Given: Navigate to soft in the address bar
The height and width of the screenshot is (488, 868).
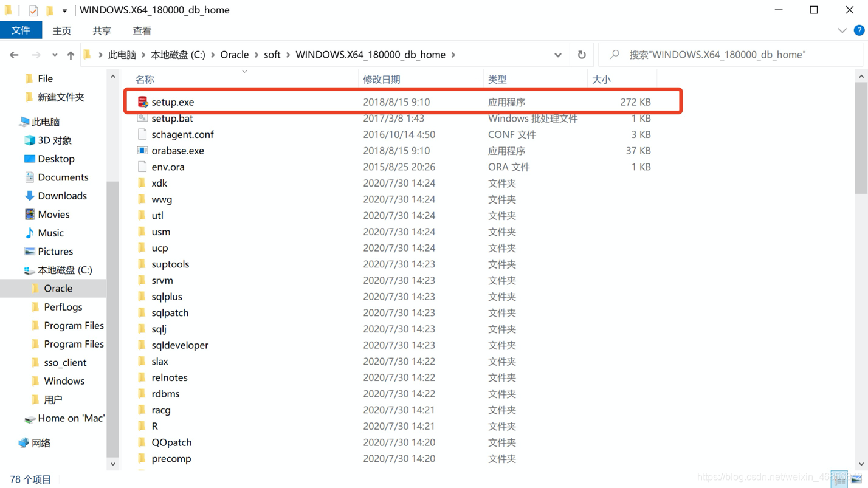Looking at the screenshot, I should pos(272,55).
